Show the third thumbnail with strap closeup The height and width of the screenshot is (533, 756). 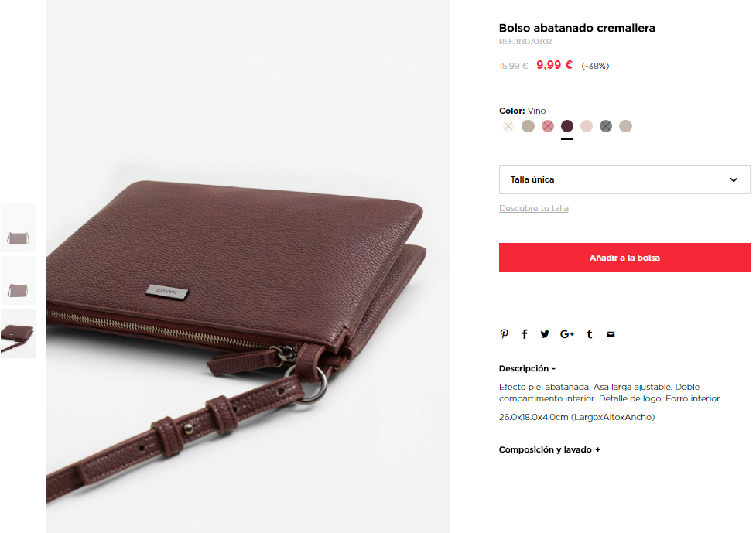[x=18, y=334]
